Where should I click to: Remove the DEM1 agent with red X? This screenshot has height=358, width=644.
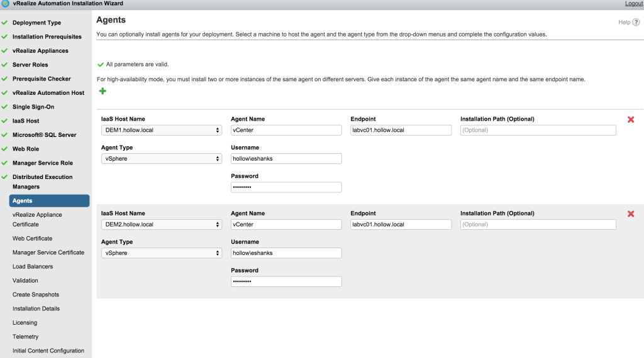click(x=631, y=119)
